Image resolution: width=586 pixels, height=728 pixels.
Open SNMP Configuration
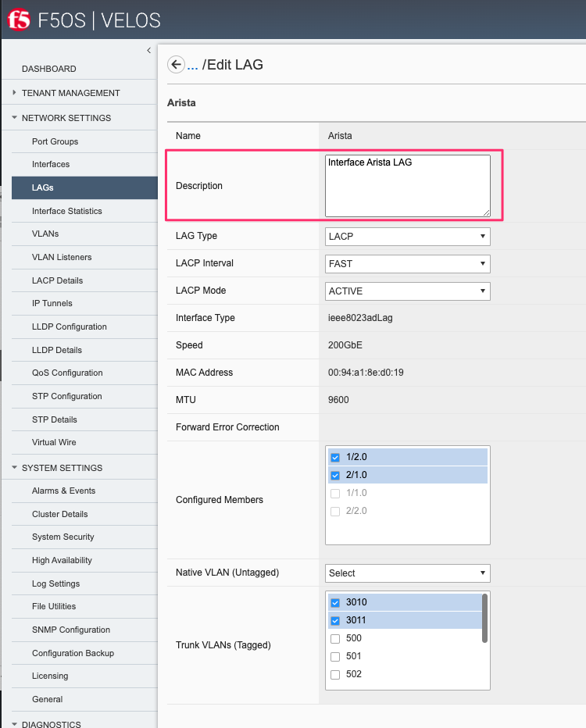pos(71,630)
